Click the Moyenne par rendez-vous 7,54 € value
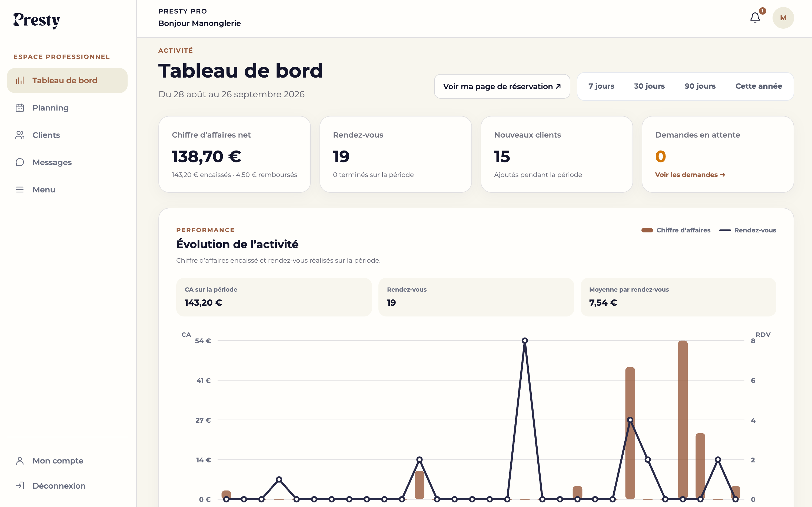 pos(603,303)
